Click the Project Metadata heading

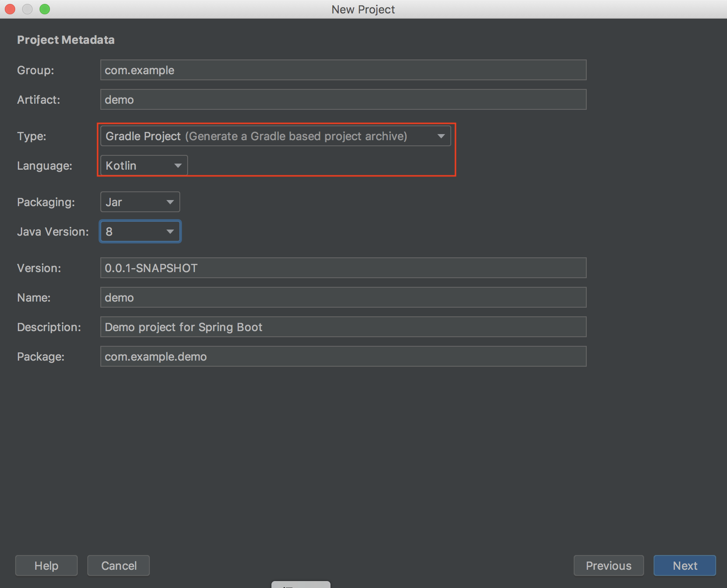[x=66, y=40]
